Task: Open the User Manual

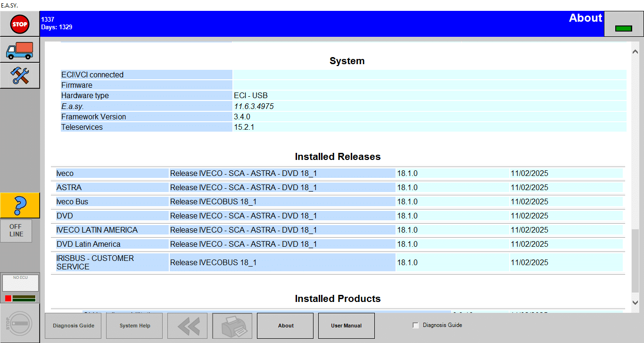Action: tap(346, 326)
